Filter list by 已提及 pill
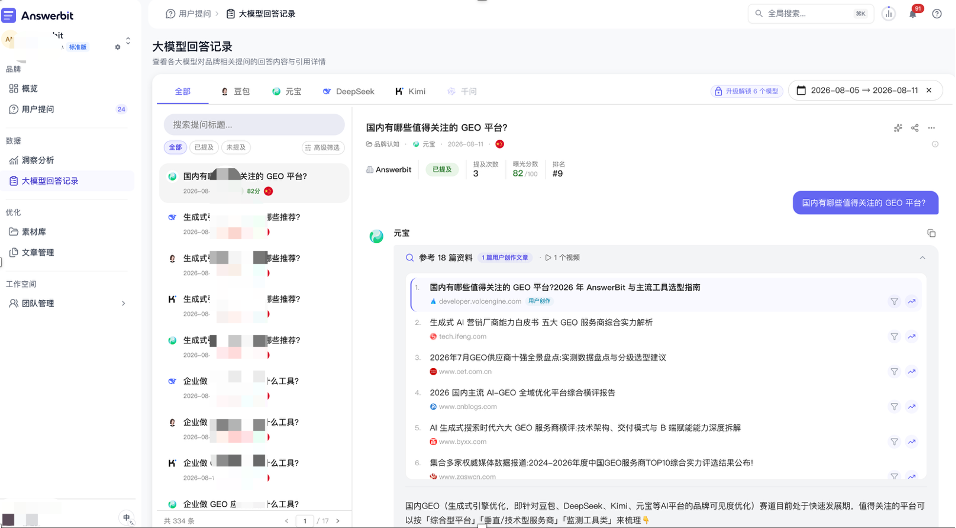This screenshot has width=956, height=528. 204,147
